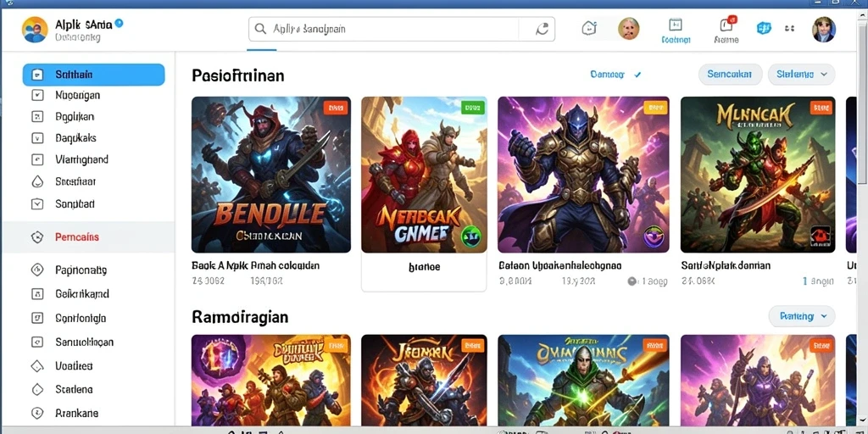Open the Gataon bpoakanhaleohgnao title
Viewport: 868px width, 434px height.
pyautogui.click(x=560, y=265)
